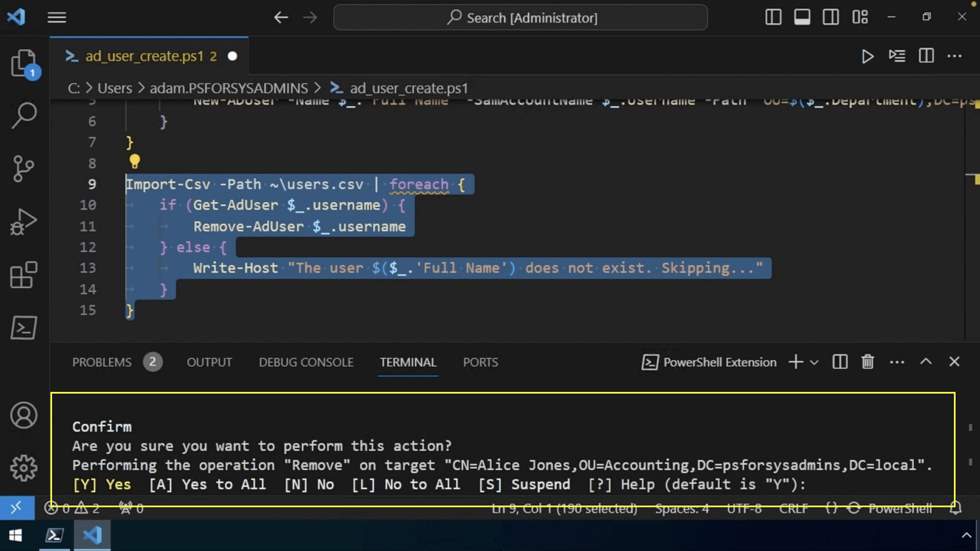Open the Search view in activity bar

(x=24, y=116)
